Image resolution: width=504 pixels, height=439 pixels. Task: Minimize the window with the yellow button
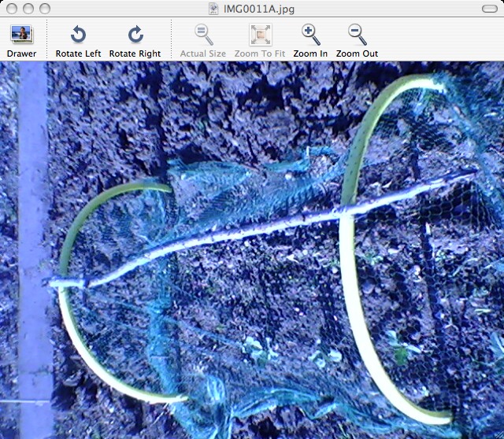click(28, 9)
